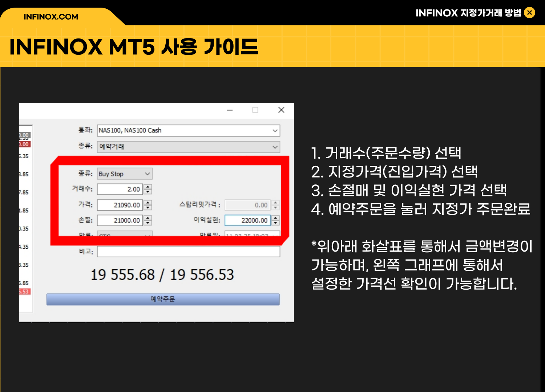The height and width of the screenshot is (392, 545).
Task: Increase 이익실현 take profit with up arrow
Action: tap(276, 218)
